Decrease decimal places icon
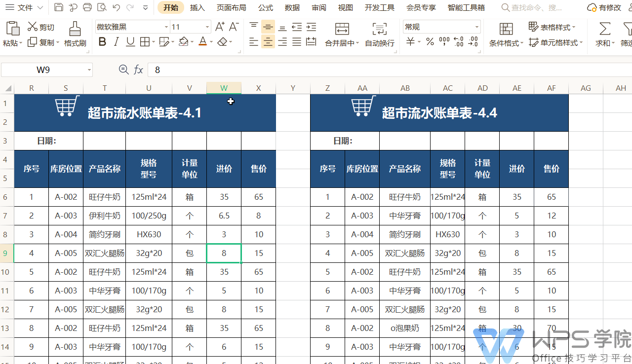This screenshot has height=364, width=632. pyautogui.click(x=473, y=42)
